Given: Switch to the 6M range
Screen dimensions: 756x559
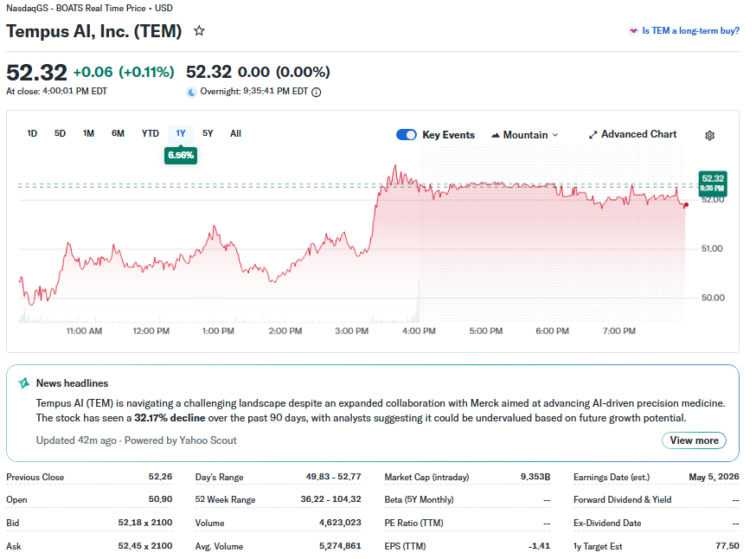Looking at the screenshot, I should [x=119, y=133].
